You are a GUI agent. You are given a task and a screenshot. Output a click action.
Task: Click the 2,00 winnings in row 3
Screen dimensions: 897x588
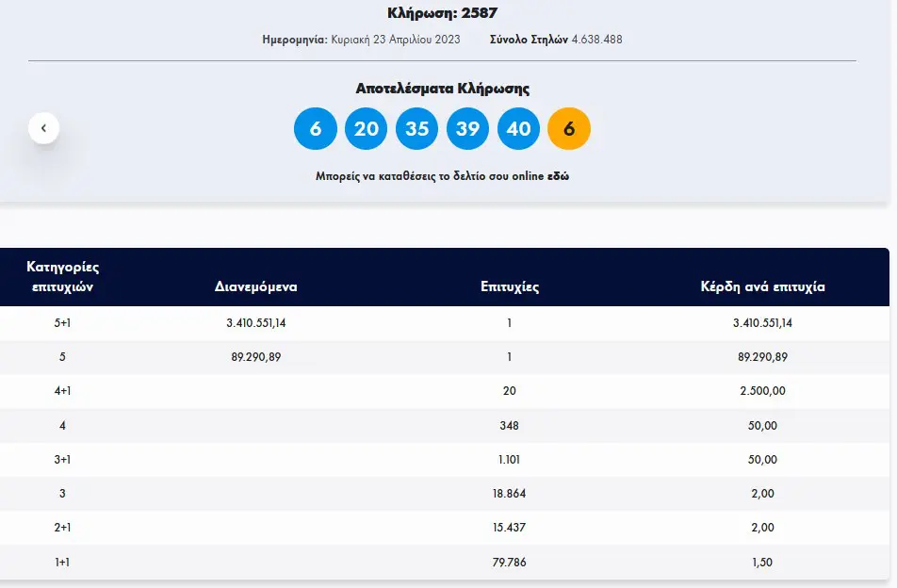762,493
